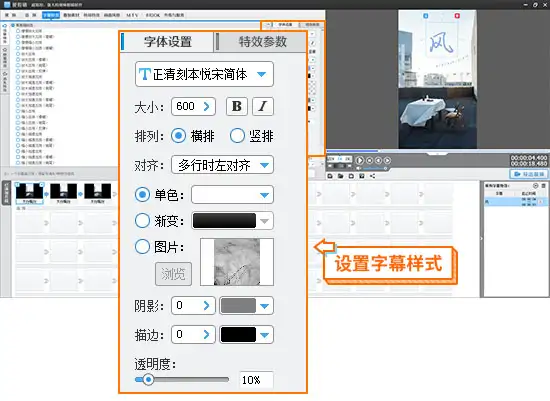Click the play button under preview
This screenshot has width=550, height=401.
[x=360, y=160]
